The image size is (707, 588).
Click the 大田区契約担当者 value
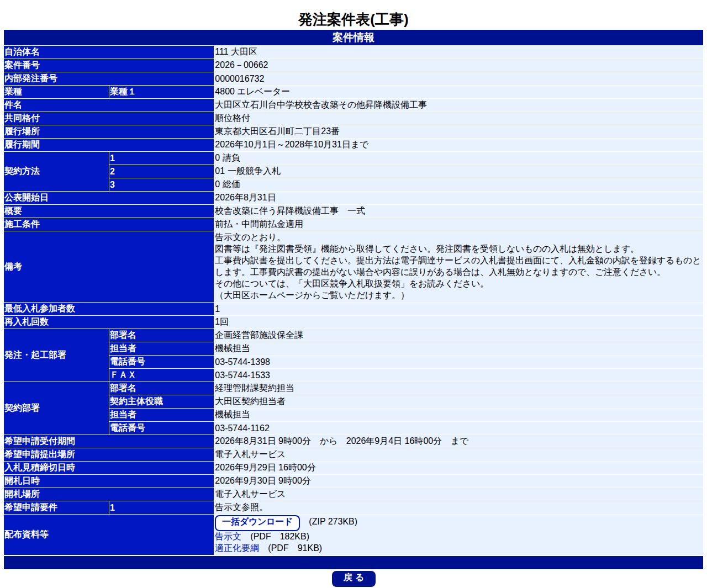pyautogui.click(x=250, y=401)
